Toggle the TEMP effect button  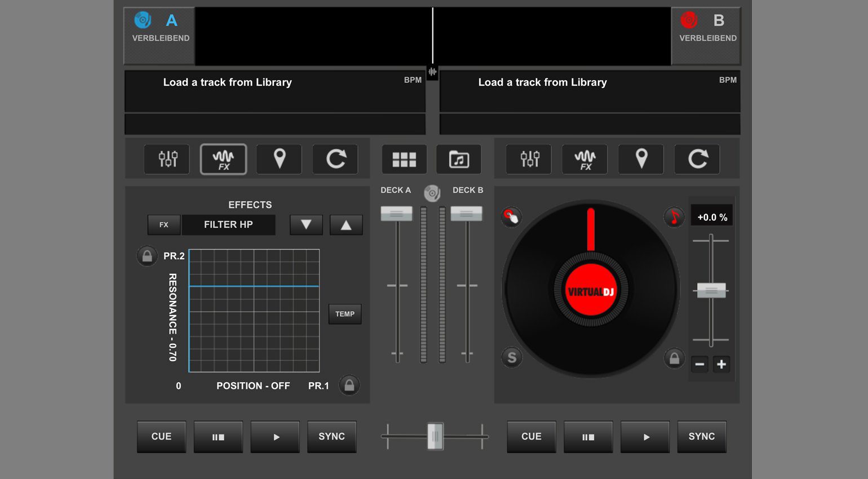coord(345,314)
